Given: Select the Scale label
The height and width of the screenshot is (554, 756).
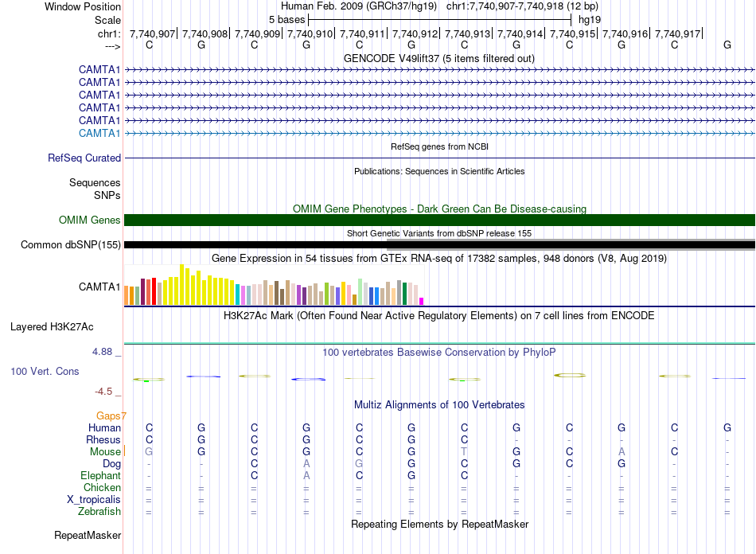Looking at the screenshot, I should click(107, 20).
